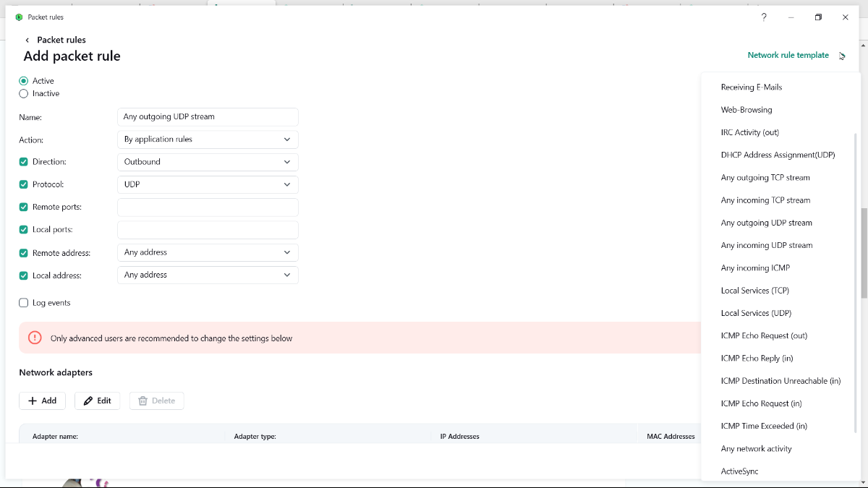Click the Kaspersky shield icon in title bar
Image resolution: width=868 pixels, height=488 pixels.
pyautogui.click(x=19, y=17)
